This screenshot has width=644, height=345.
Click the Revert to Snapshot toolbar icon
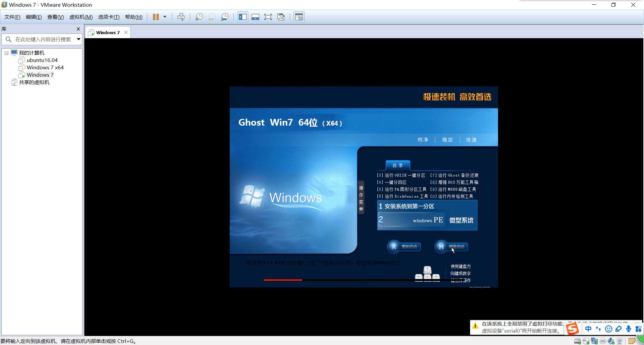[x=212, y=17]
